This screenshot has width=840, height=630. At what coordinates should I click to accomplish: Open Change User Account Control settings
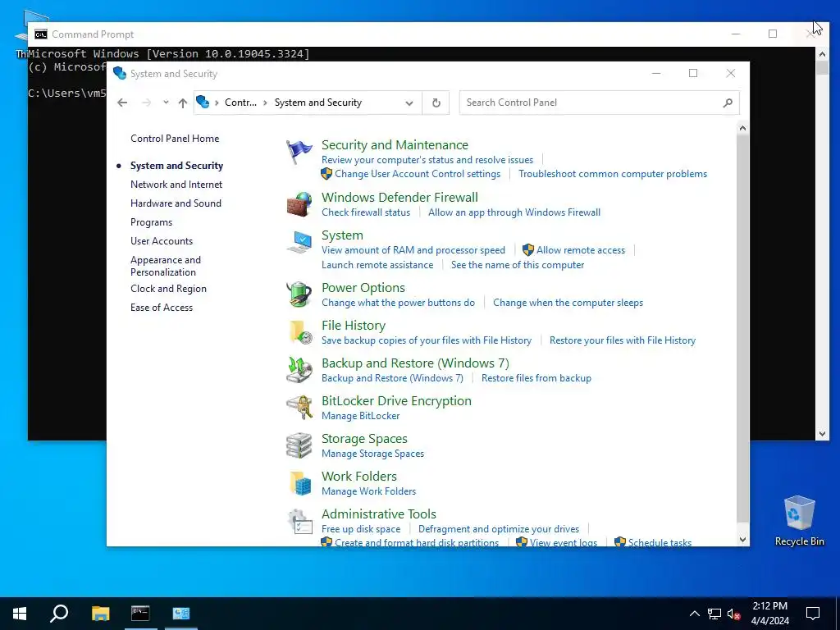pos(418,174)
